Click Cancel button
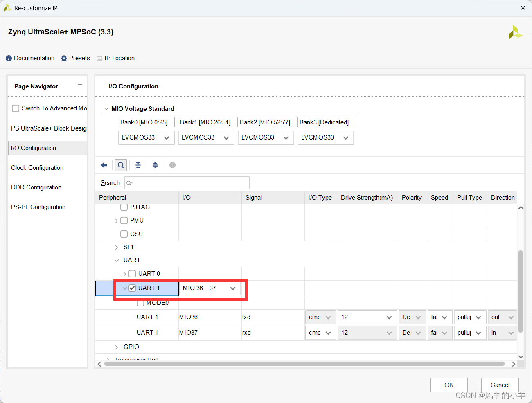Screen dimensions: 532x403 [500, 385]
